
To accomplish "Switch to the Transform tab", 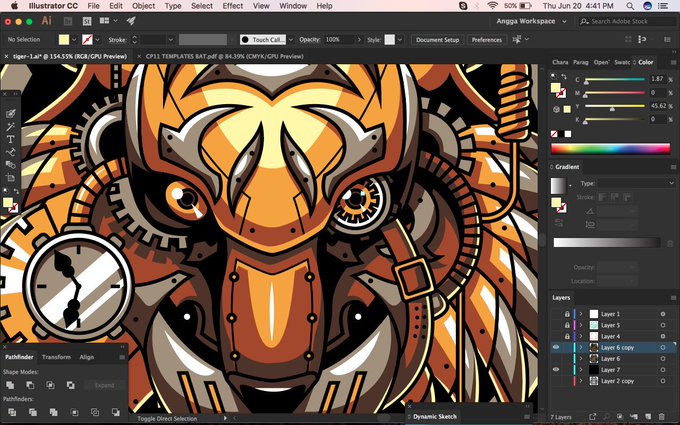I will [56, 357].
